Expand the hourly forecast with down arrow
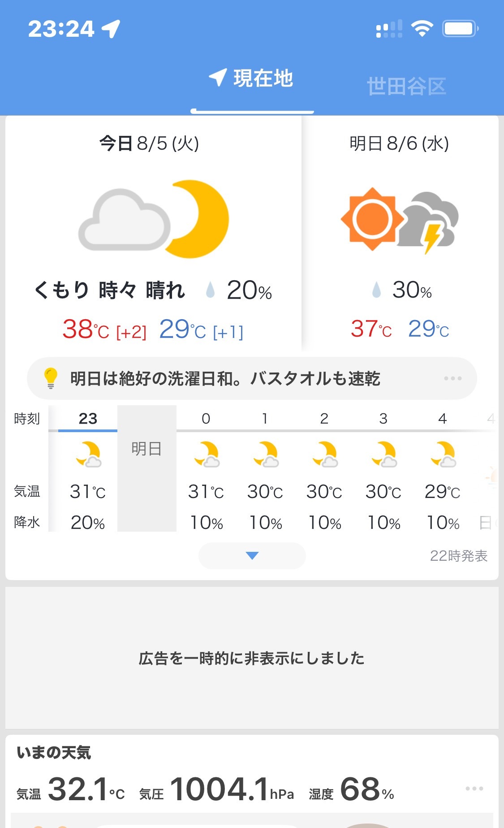 point(252,556)
